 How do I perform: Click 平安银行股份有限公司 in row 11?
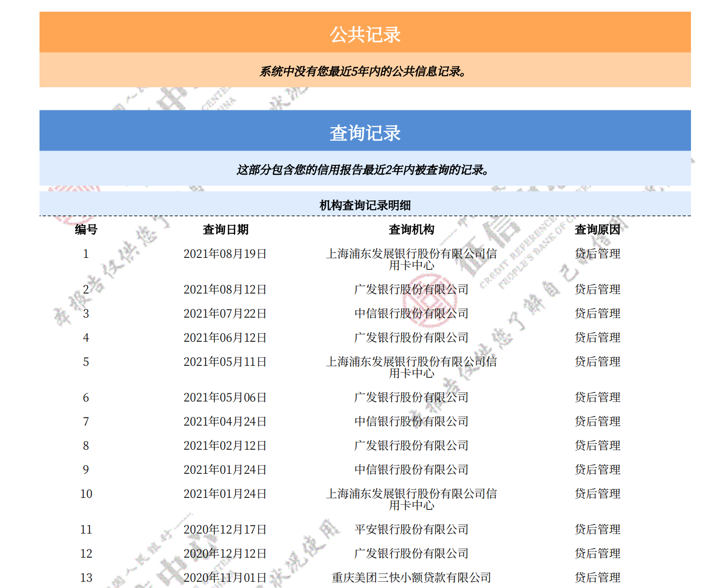tap(411, 530)
